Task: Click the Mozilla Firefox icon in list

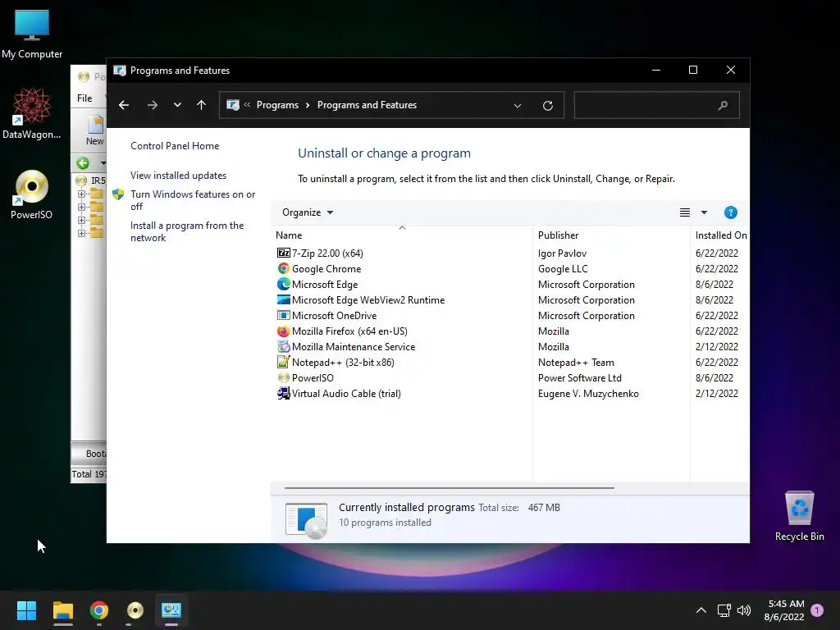Action: click(283, 331)
